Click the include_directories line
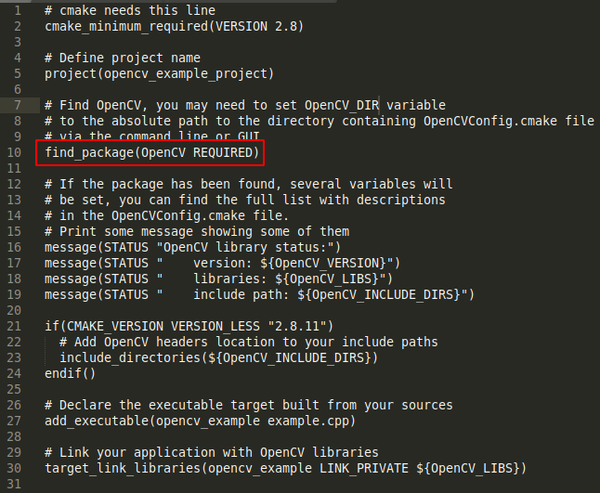The image size is (600, 493). (x=218, y=358)
